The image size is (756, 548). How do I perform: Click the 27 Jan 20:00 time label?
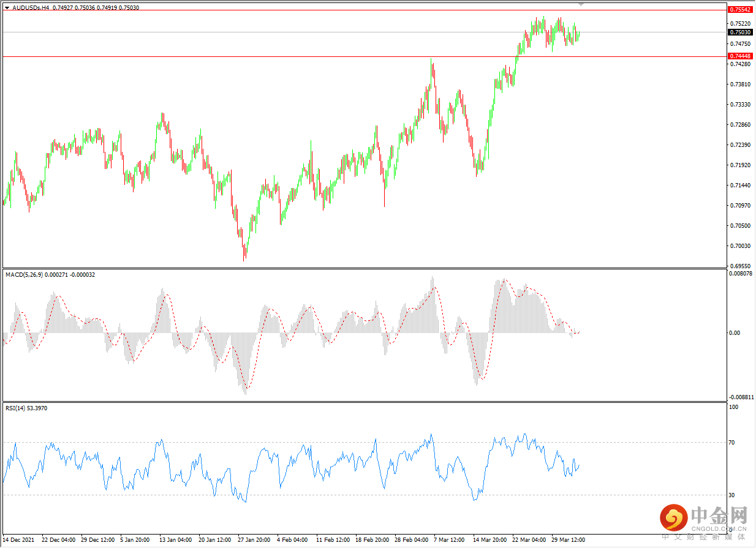point(255,541)
